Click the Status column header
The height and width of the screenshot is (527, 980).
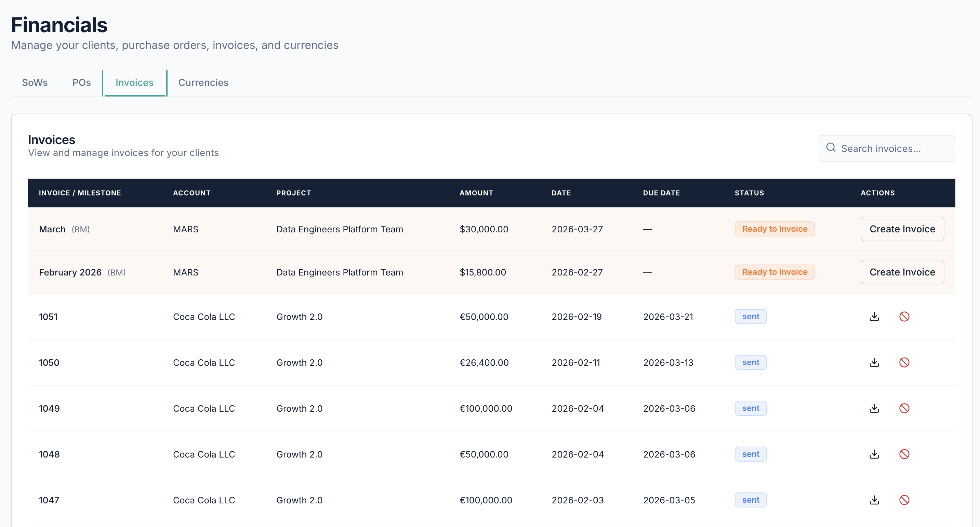tap(749, 193)
